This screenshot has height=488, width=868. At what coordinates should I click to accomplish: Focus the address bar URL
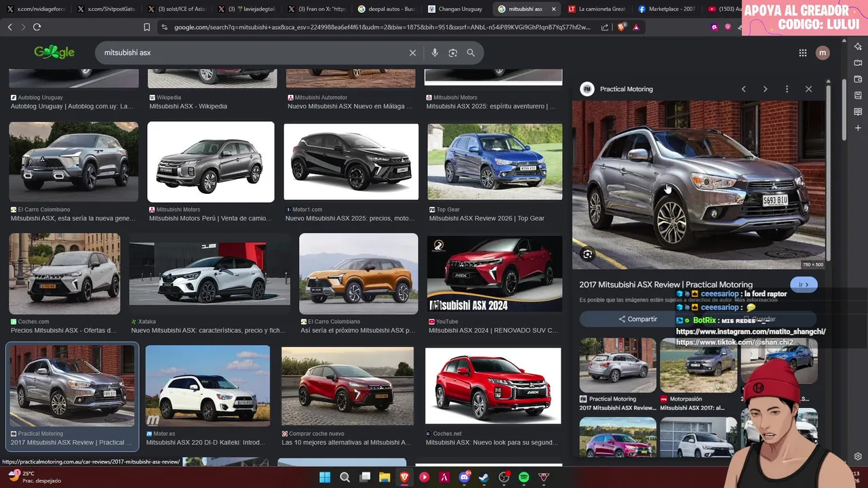381,27
